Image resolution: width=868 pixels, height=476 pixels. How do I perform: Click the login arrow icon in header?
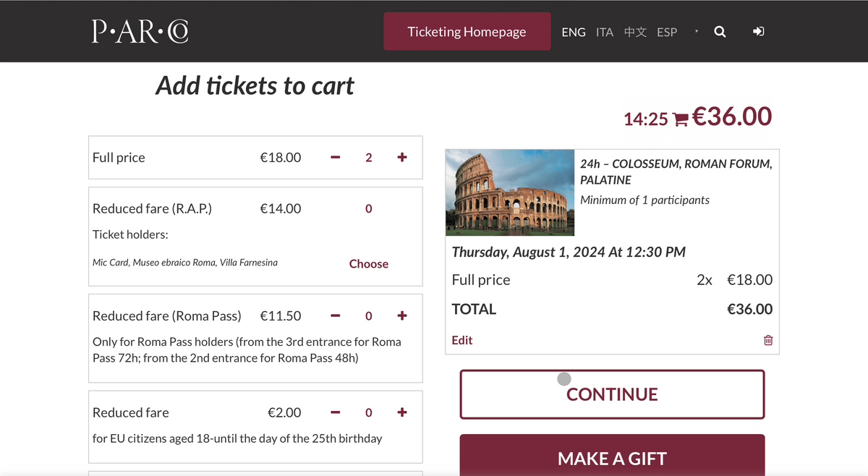point(759,32)
